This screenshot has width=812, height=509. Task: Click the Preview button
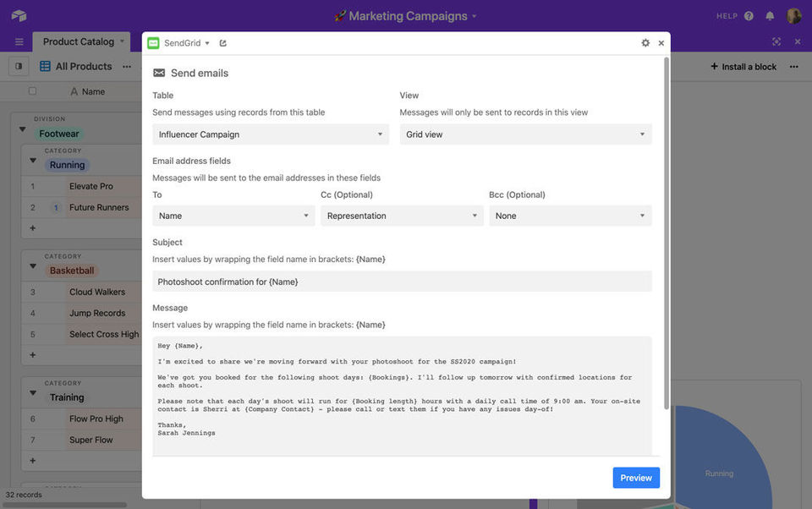pyautogui.click(x=636, y=478)
